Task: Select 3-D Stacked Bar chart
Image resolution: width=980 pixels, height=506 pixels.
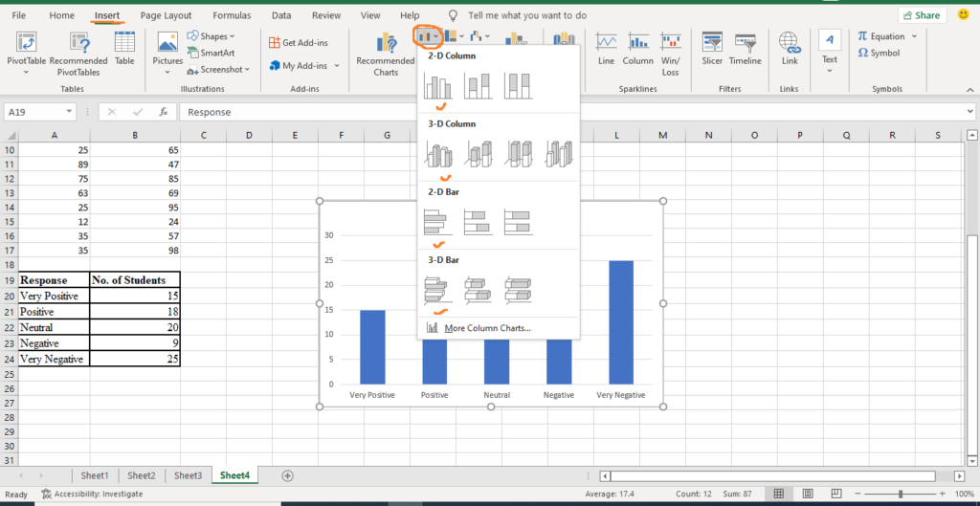Action: click(x=479, y=290)
